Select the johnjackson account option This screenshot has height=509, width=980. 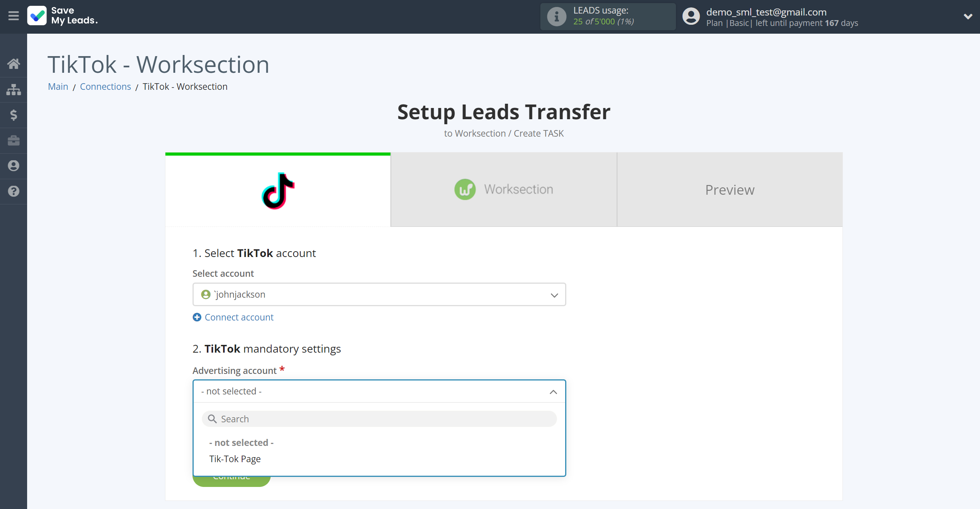coord(378,294)
